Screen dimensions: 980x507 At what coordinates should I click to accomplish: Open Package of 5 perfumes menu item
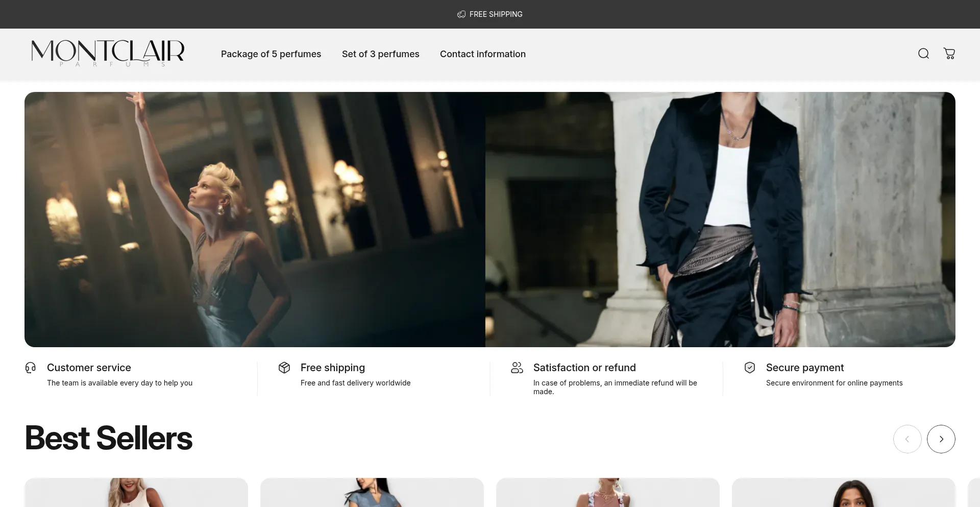tap(271, 54)
